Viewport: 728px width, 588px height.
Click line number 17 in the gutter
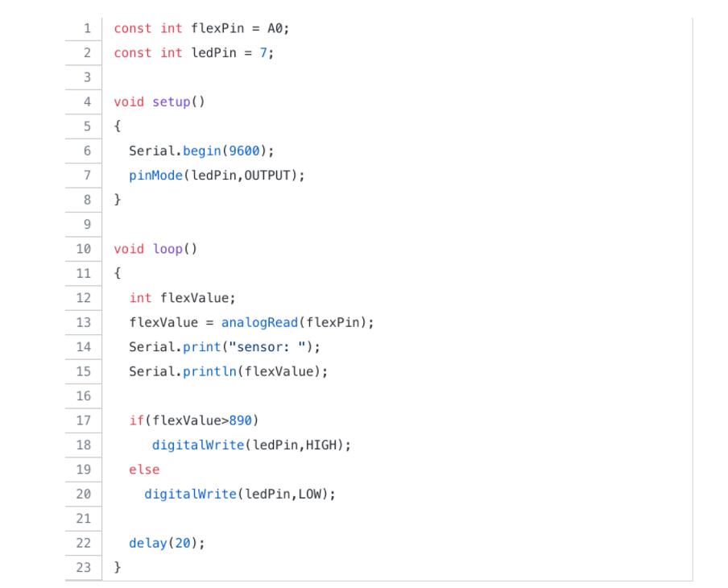tap(84, 420)
